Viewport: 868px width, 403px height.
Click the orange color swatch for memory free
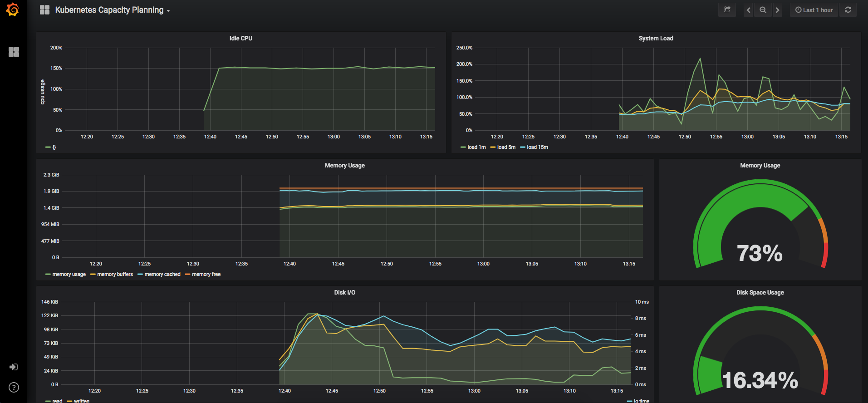188,274
